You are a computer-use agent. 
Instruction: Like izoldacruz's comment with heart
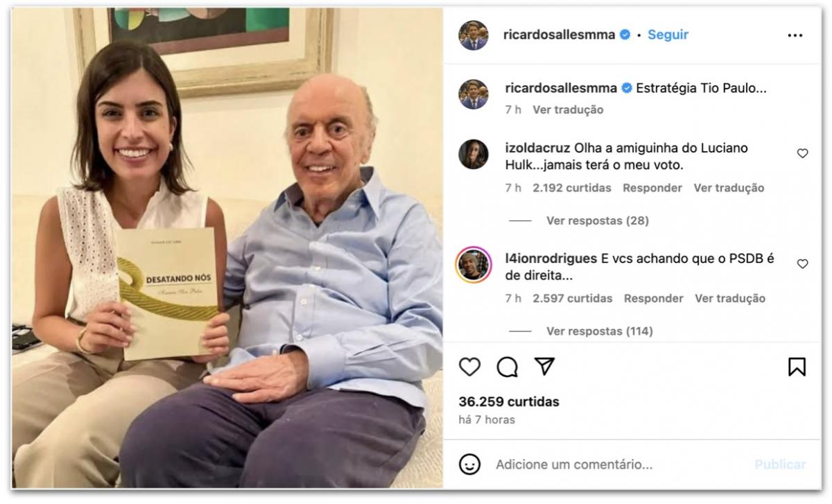click(x=802, y=153)
